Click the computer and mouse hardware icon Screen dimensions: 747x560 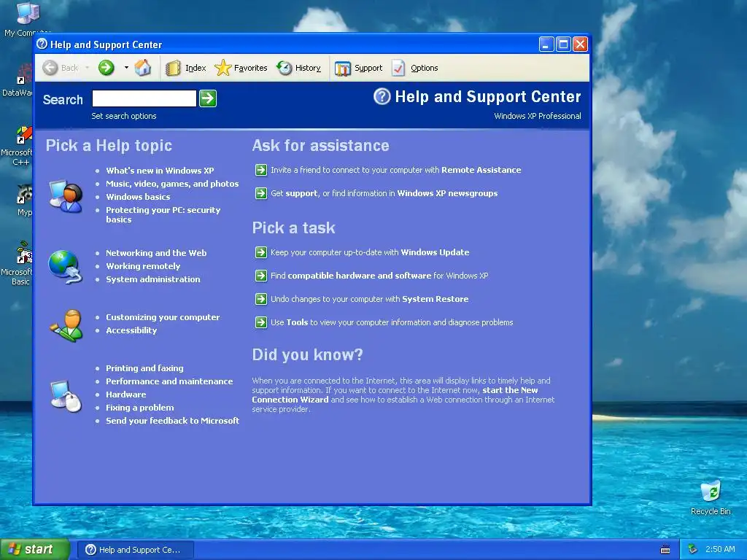pyautogui.click(x=66, y=396)
